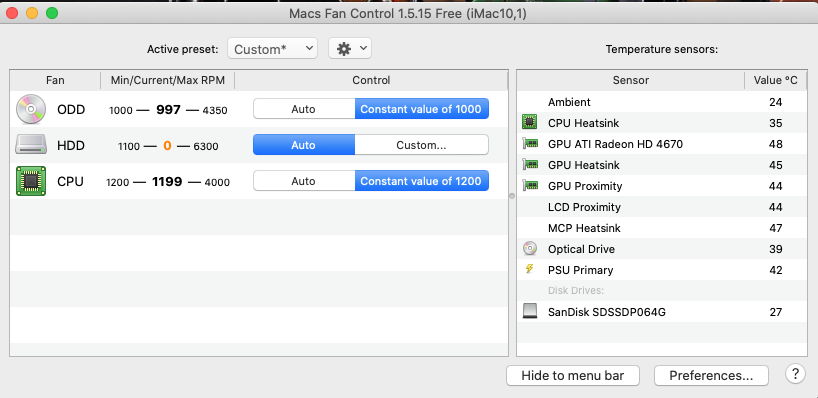Click the CPU chip fan icon
Screen dimensions: 818x398
30,182
